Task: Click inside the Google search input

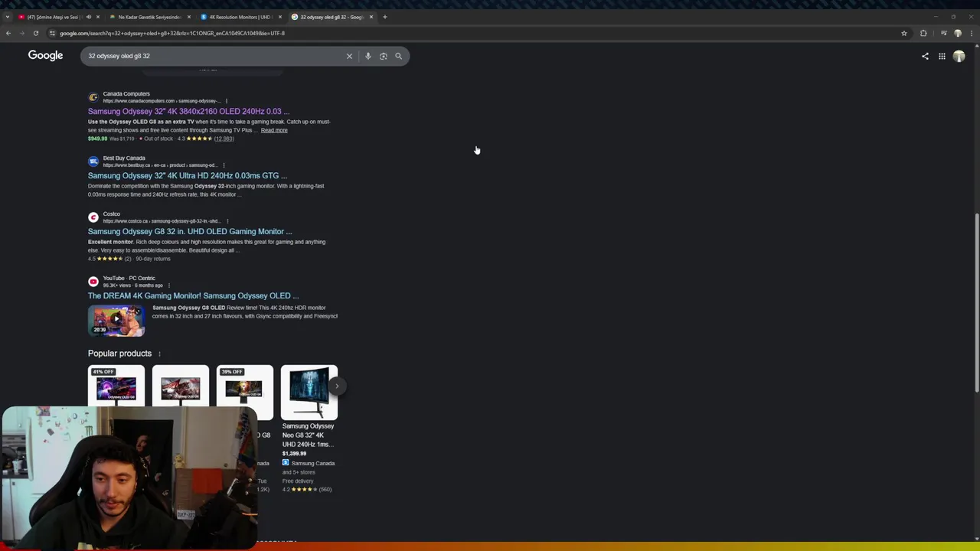Action: click(x=214, y=56)
